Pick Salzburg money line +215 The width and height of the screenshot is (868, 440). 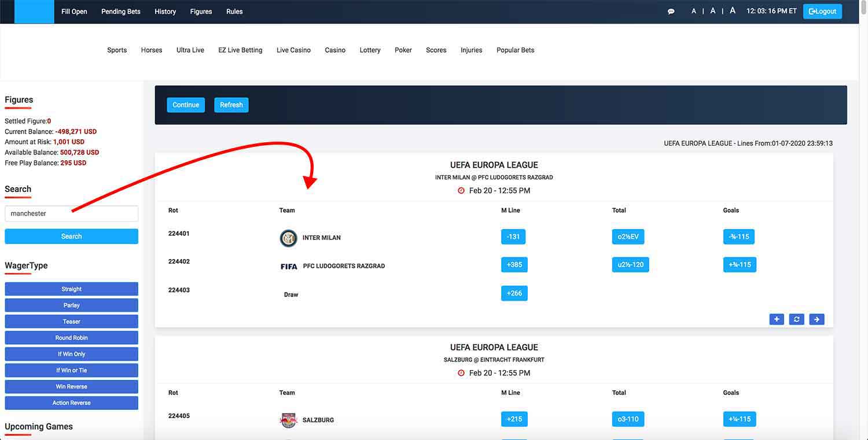[514, 419]
